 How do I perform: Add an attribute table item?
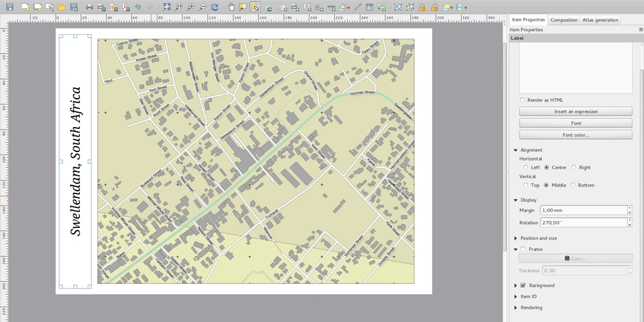click(x=370, y=7)
